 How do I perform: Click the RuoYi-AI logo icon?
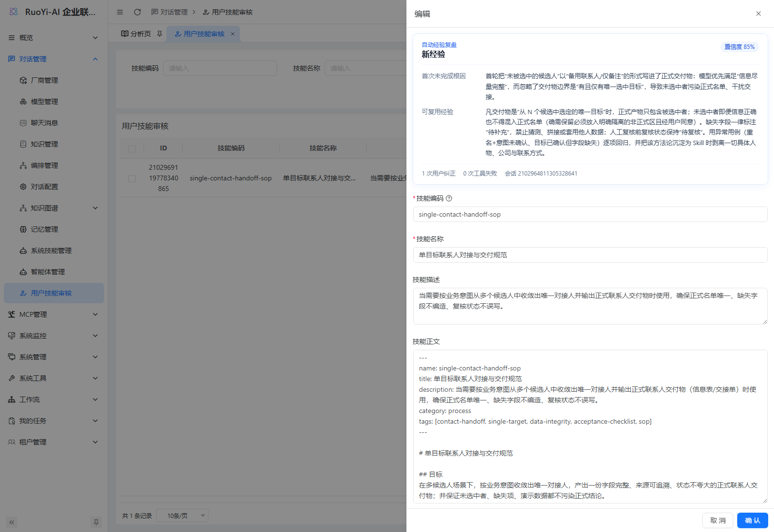14,12
